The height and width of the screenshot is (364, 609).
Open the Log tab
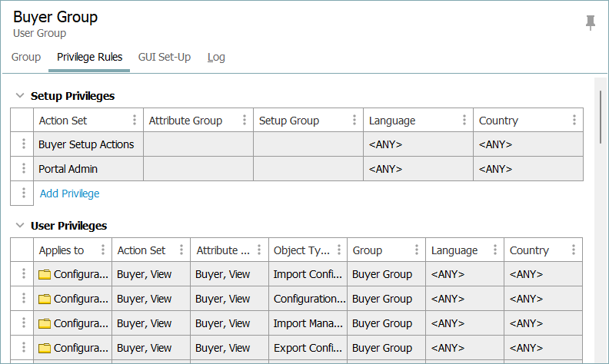(x=216, y=57)
